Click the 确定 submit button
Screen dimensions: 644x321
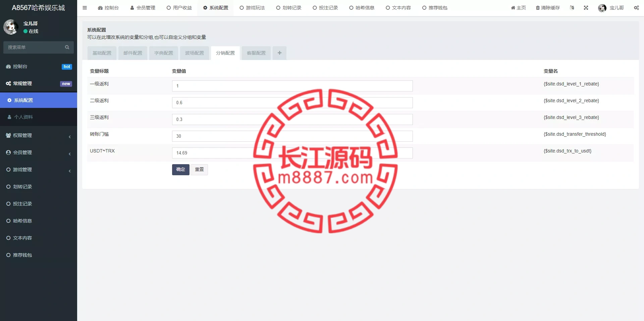181,170
